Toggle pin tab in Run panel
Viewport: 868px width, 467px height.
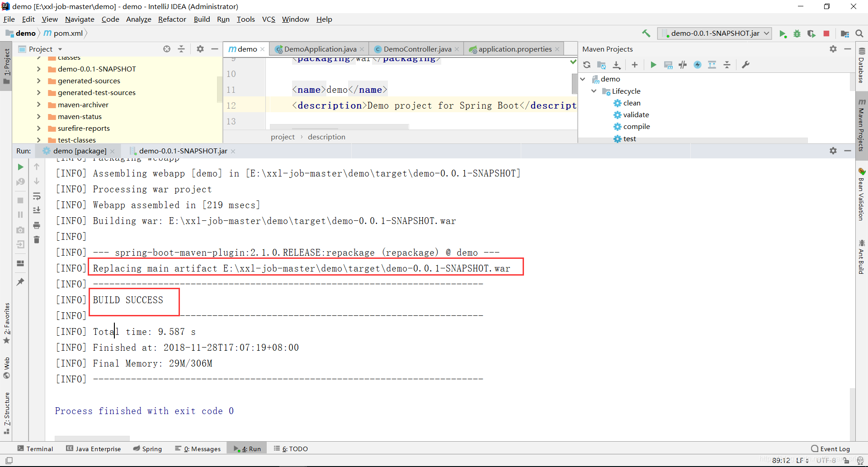20,281
